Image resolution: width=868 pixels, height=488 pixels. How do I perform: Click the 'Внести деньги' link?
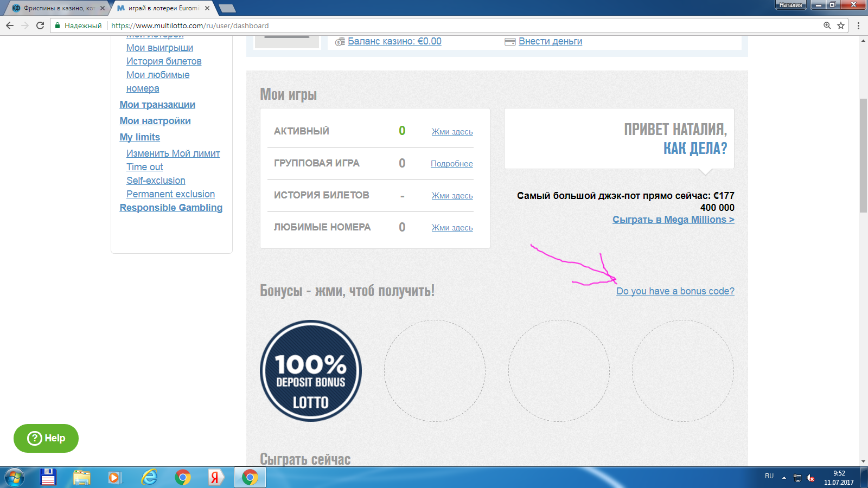click(550, 41)
